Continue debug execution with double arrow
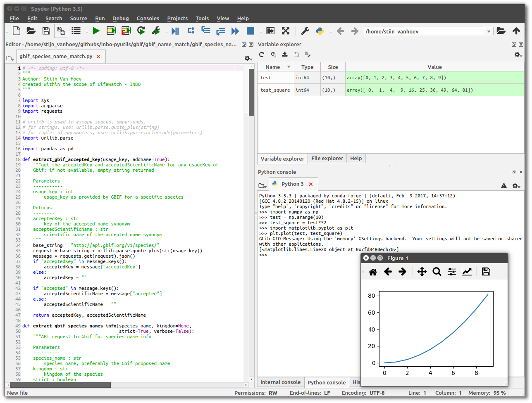The image size is (532, 403). tap(235, 31)
